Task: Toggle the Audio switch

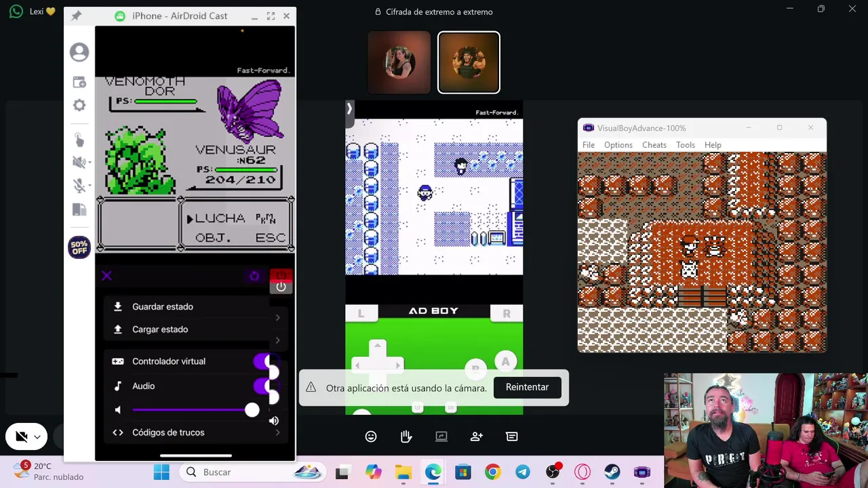Action: [266, 386]
